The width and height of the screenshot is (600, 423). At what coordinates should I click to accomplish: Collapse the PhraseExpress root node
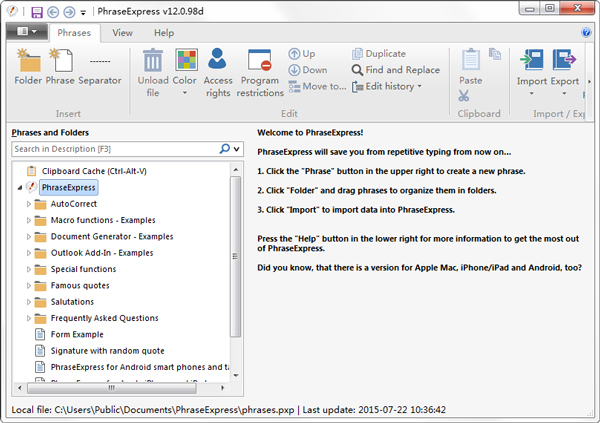(x=20, y=188)
